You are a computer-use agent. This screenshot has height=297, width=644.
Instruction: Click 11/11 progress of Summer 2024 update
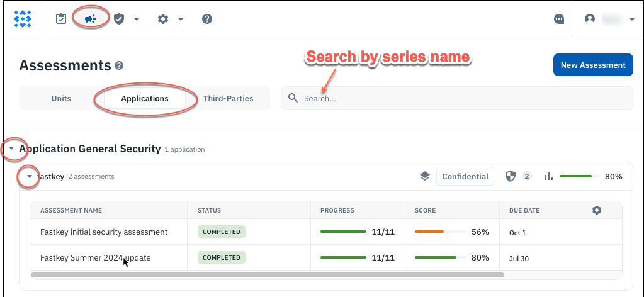pyautogui.click(x=383, y=257)
